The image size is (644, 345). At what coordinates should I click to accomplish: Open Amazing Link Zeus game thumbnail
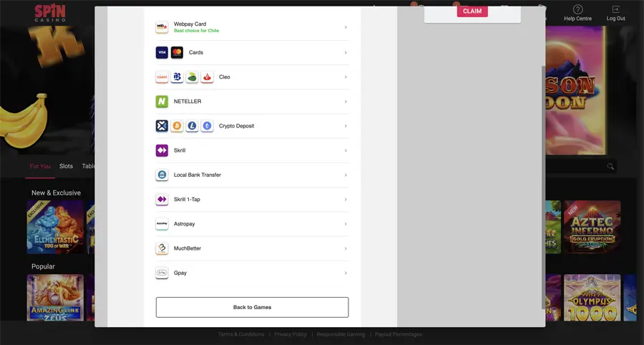click(55, 298)
